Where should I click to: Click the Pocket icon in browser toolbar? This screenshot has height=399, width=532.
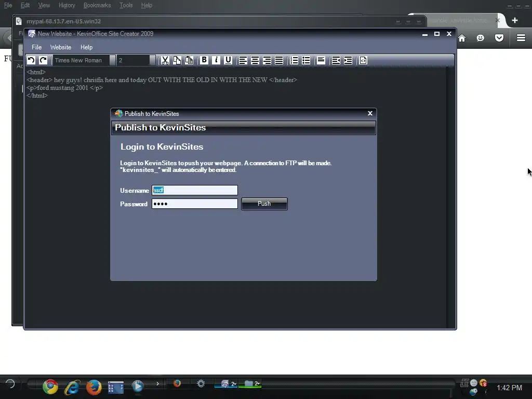(x=499, y=38)
